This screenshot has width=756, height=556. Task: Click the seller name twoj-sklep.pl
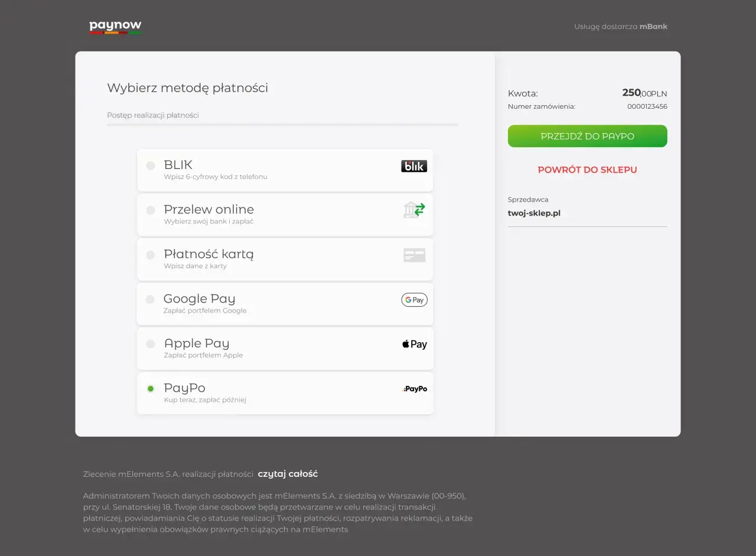click(534, 213)
